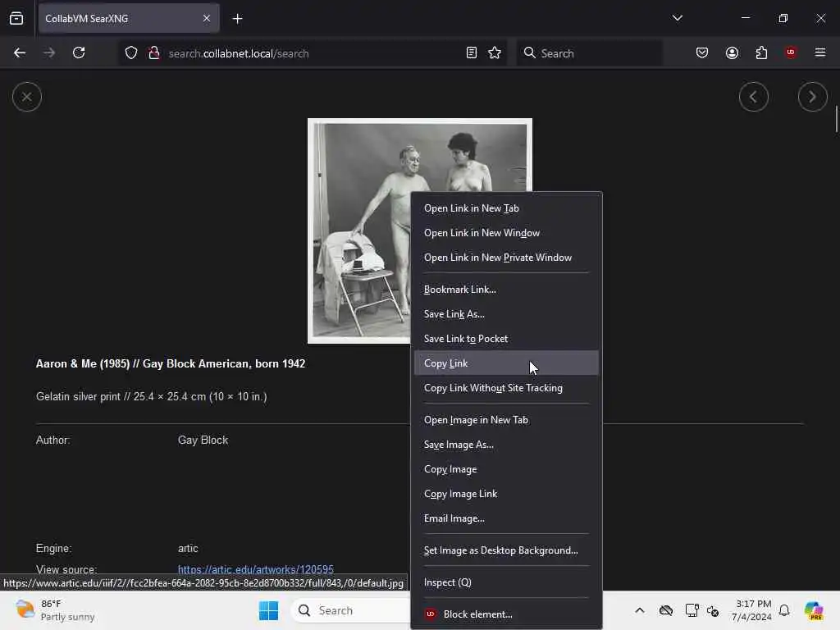Reload the current page
840x630 pixels.
click(79, 53)
